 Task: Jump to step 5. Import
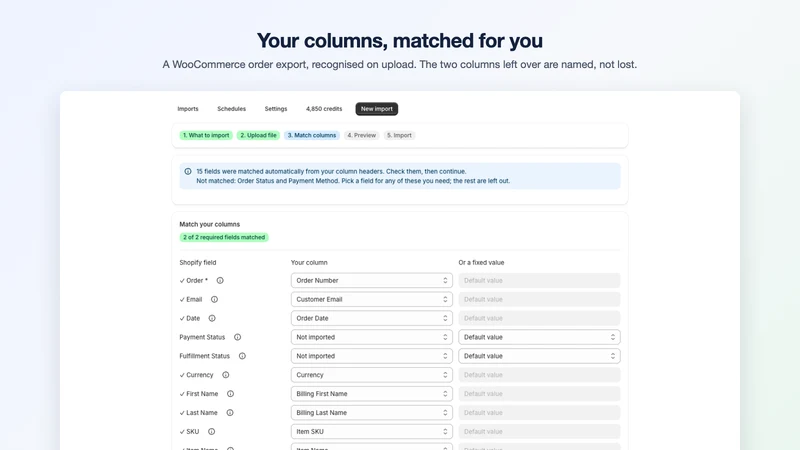pos(399,135)
